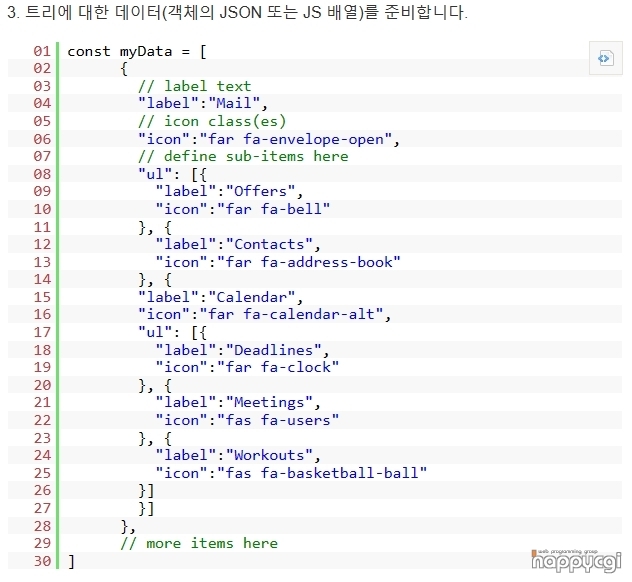Click the '"label":"Deadlines",' line

[x=243, y=350]
